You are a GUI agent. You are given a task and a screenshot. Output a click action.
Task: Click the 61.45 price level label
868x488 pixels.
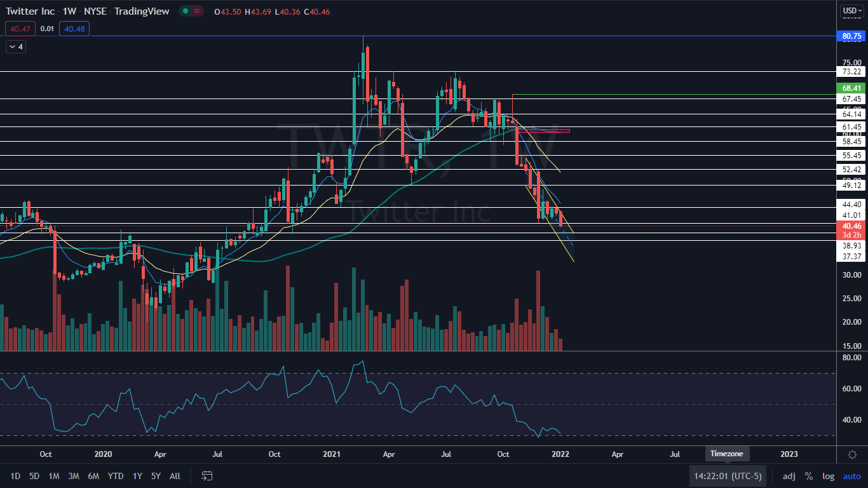[x=851, y=127]
